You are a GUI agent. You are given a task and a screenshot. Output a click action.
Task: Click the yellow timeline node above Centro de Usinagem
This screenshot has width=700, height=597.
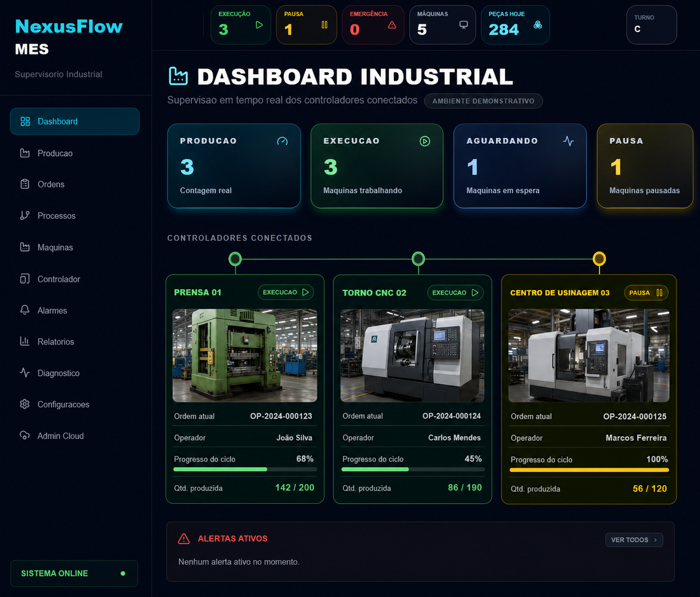click(599, 259)
